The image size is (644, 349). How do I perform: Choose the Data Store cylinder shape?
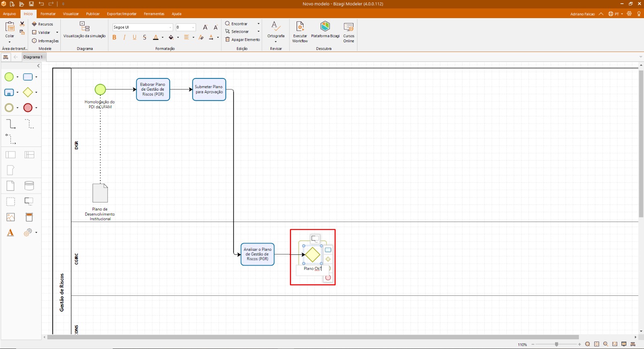pyautogui.click(x=29, y=186)
